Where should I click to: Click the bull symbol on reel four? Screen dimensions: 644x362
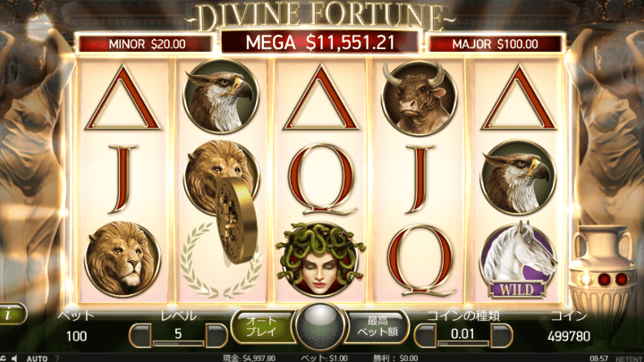[419, 97]
